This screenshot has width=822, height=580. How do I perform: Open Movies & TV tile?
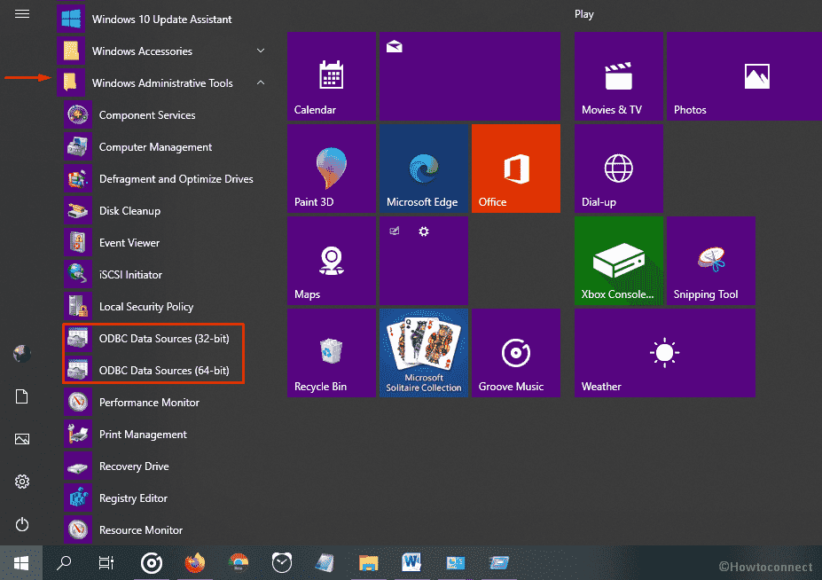click(x=619, y=76)
